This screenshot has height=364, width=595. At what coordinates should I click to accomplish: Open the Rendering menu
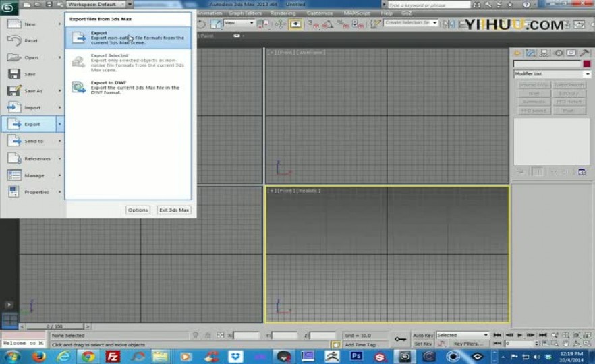coord(283,13)
